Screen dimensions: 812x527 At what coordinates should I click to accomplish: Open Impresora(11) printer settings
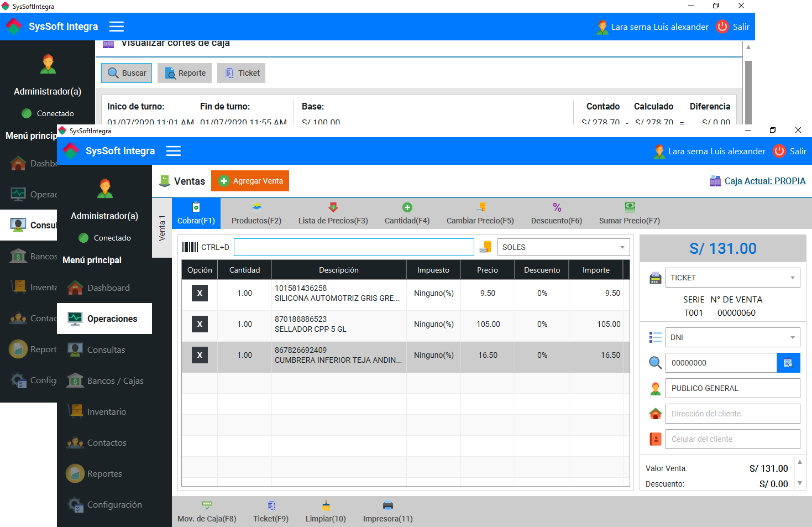click(387, 512)
